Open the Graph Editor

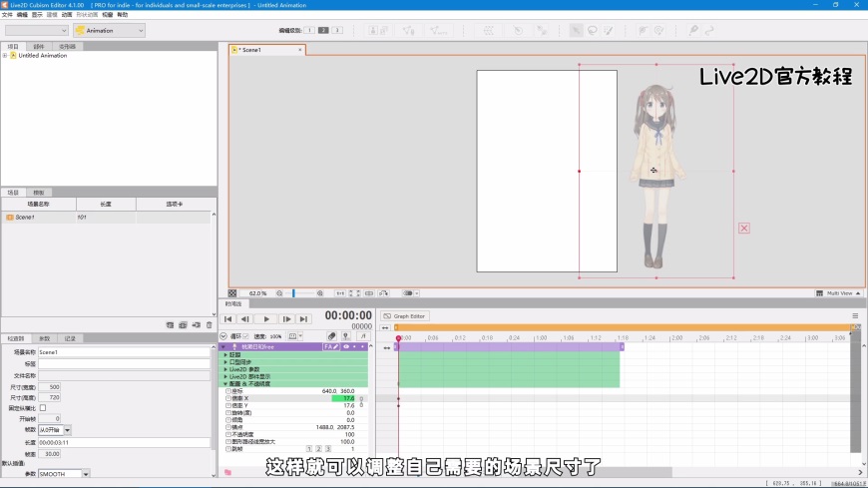(405, 316)
